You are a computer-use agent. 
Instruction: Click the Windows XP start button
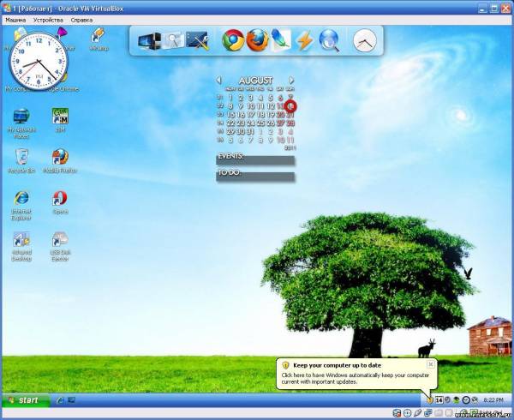[27, 400]
